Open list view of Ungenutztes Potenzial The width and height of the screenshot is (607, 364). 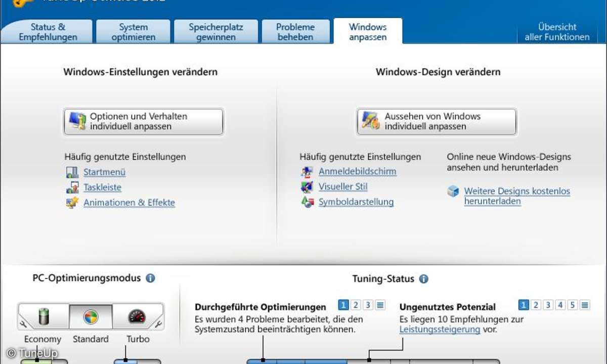point(585,305)
